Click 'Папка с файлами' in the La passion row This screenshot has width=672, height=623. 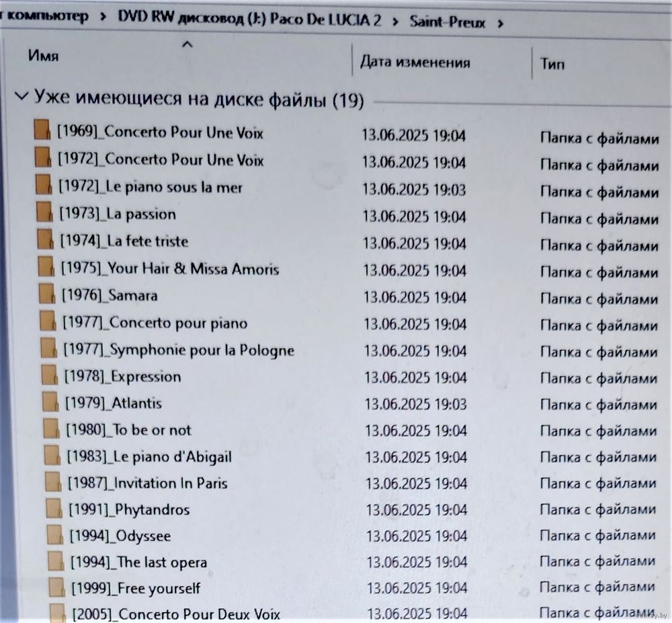pyautogui.click(x=599, y=219)
